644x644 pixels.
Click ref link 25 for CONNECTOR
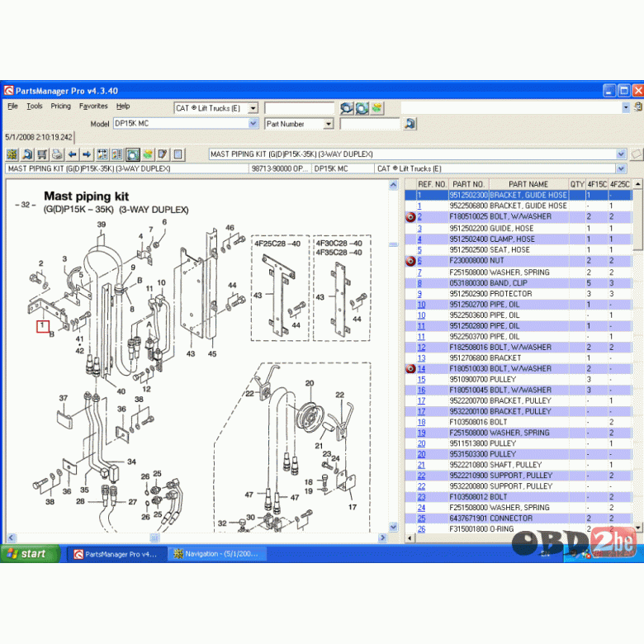[x=421, y=519]
